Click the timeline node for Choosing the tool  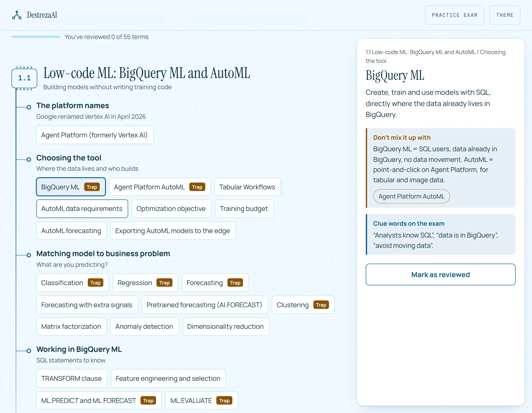(29, 159)
